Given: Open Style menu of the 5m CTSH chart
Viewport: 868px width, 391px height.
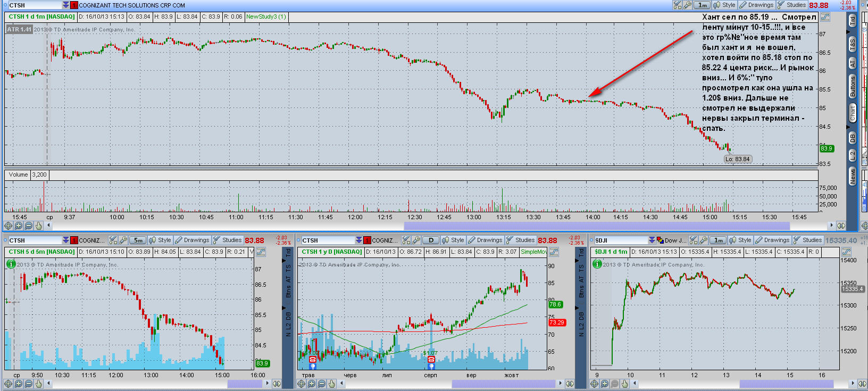Looking at the screenshot, I should click(x=160, y=240).
